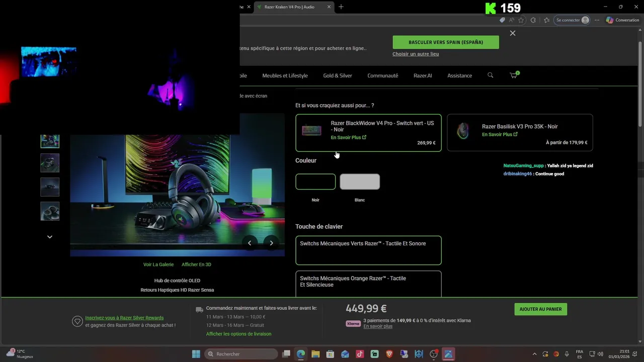The image size is (644, 362).
Task: Close the Razer Kraken V4 Pro tab
Action: coord(329,7)
